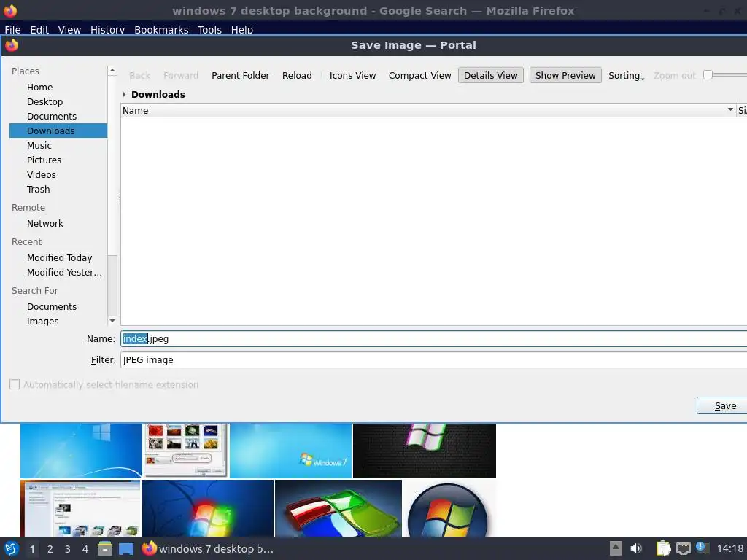
Task: Switch to Icons View
Action: tap(352, 75)
